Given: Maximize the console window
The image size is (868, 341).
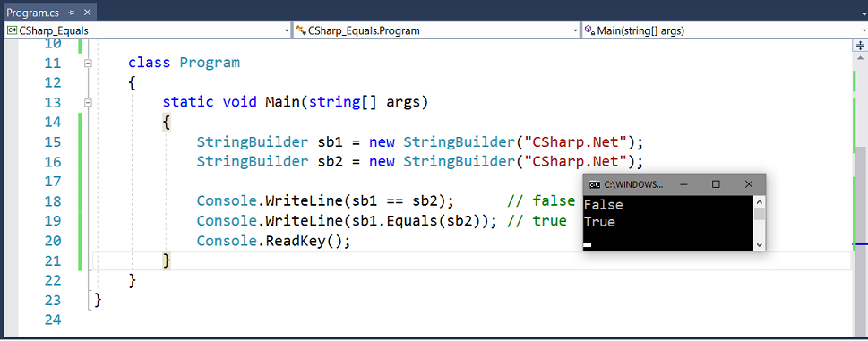Looking at the screenshot, I should pos(716,184).
